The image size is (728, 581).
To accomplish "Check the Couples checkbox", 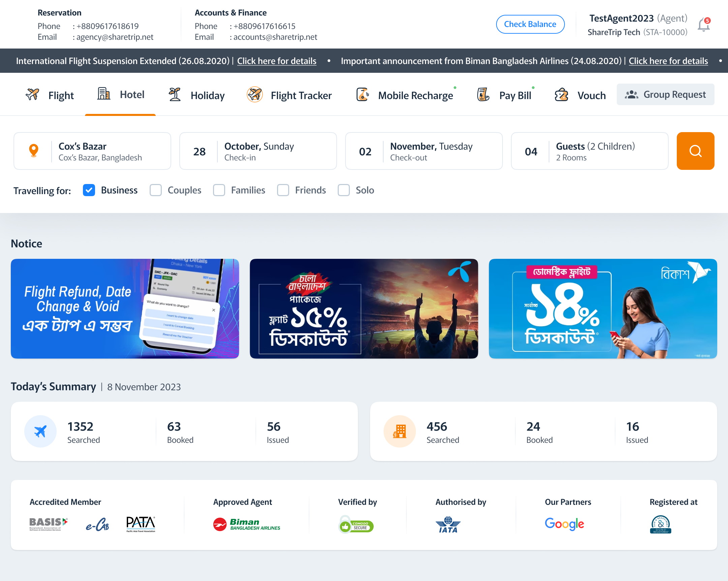I will (x=156, y=190).
